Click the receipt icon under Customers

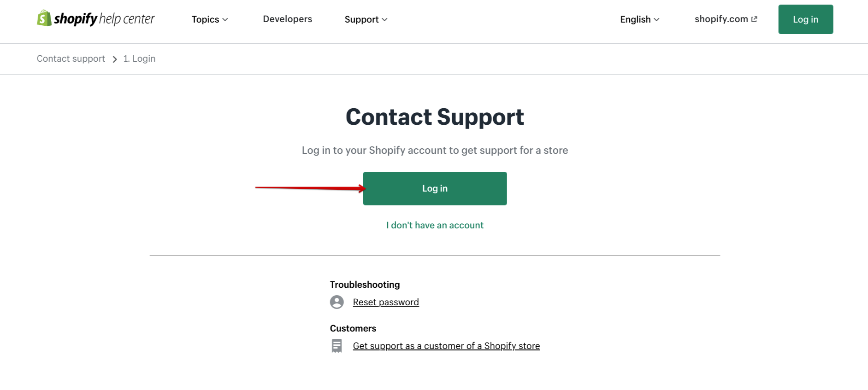(337, 346)
